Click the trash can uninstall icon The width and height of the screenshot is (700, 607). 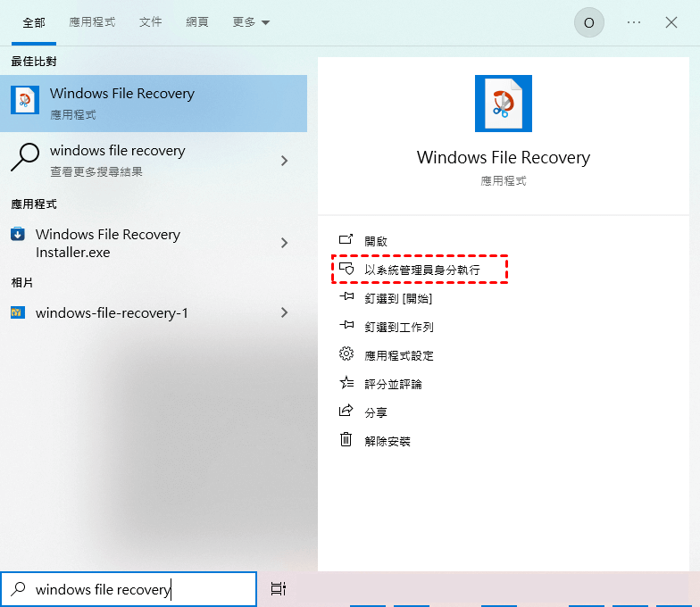[346, 439]
